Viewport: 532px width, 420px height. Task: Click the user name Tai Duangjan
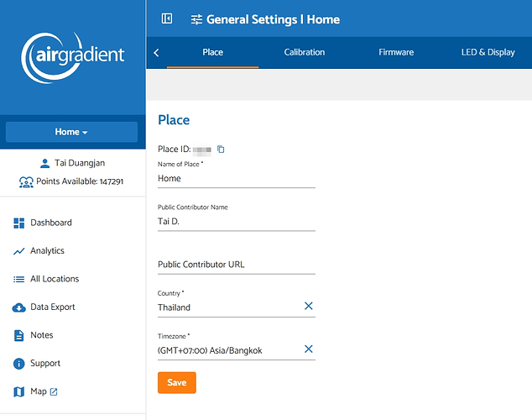tap(80, 163)
